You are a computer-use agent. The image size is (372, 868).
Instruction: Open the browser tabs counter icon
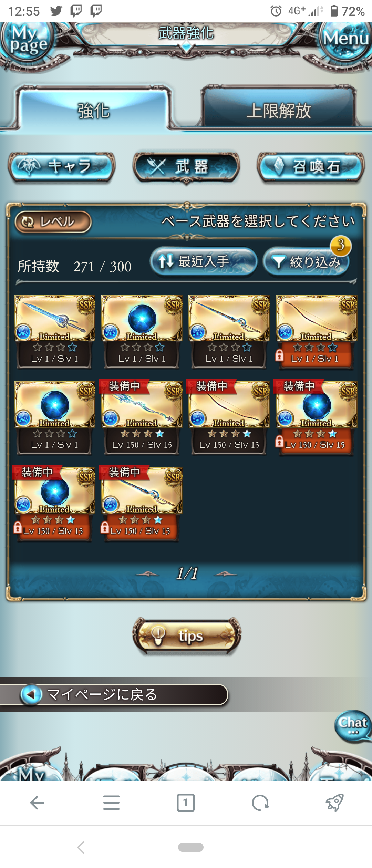(x=186, y=803)
